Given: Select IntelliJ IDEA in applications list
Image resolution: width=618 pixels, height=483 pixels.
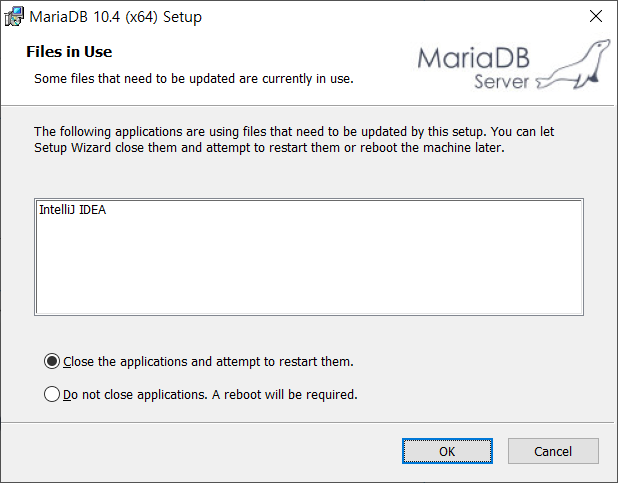Looking at the screenshot, I should 73,210.
